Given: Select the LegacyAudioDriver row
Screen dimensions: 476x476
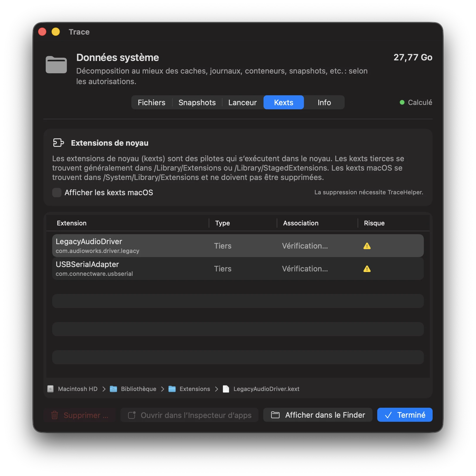Looking at the screenshot, I should (238, 246).
